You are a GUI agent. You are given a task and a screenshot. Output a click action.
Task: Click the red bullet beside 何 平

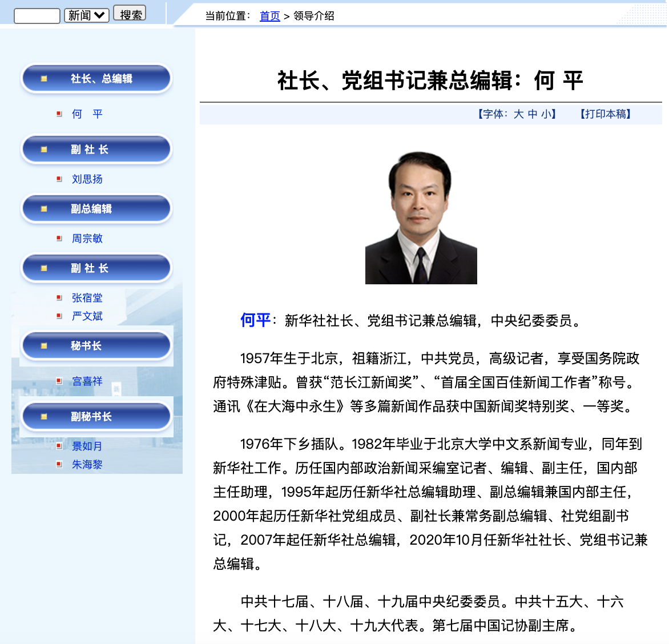tap(59, 114)
